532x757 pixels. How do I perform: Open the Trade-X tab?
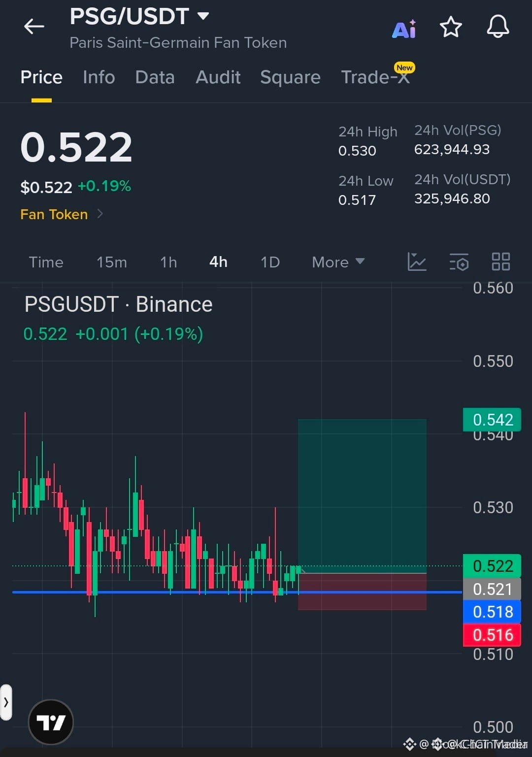pyautogui.click(x=375, y=77)
